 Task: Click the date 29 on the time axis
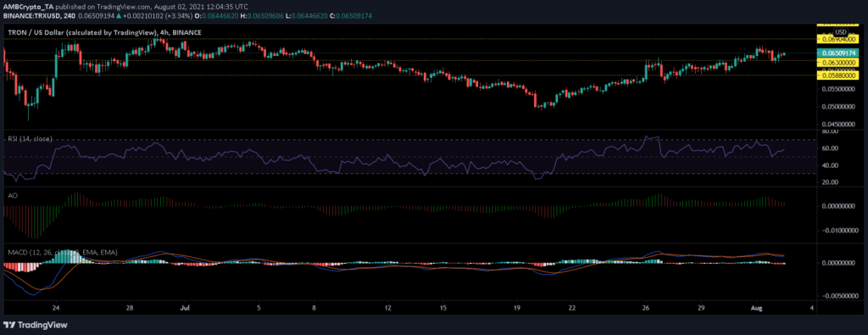click(701, 307)
